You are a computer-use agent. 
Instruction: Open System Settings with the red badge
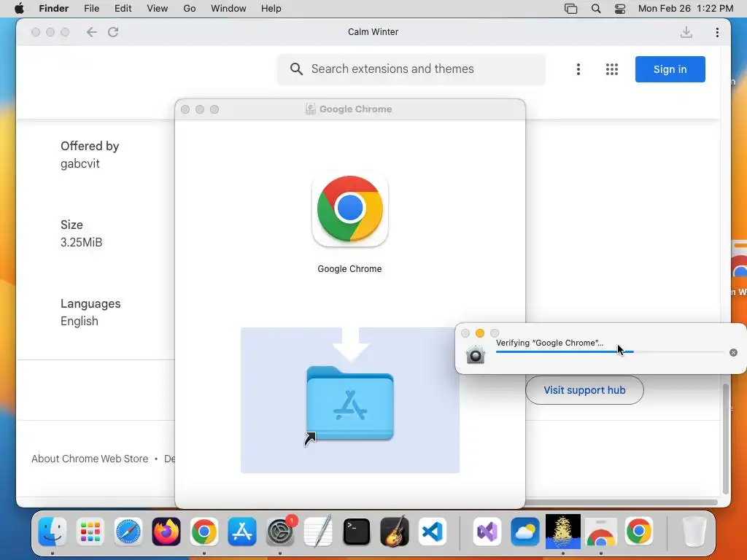280,531
